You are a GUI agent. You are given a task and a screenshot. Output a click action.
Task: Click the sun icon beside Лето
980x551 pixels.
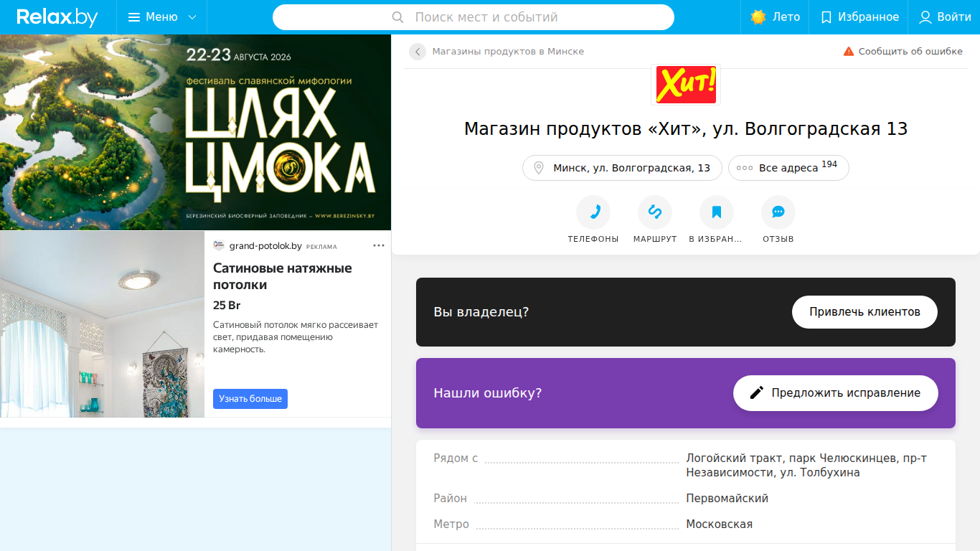758,17
